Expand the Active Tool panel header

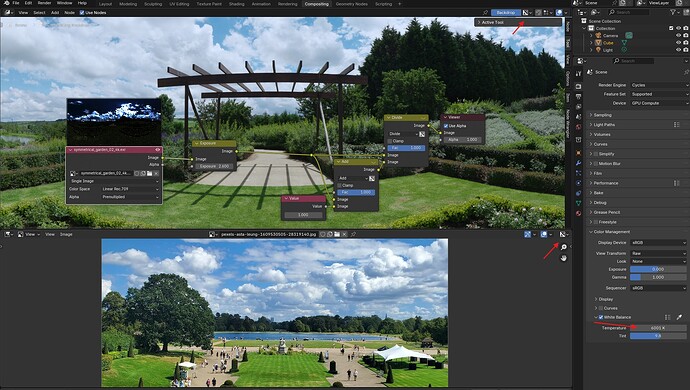[518, 22]
